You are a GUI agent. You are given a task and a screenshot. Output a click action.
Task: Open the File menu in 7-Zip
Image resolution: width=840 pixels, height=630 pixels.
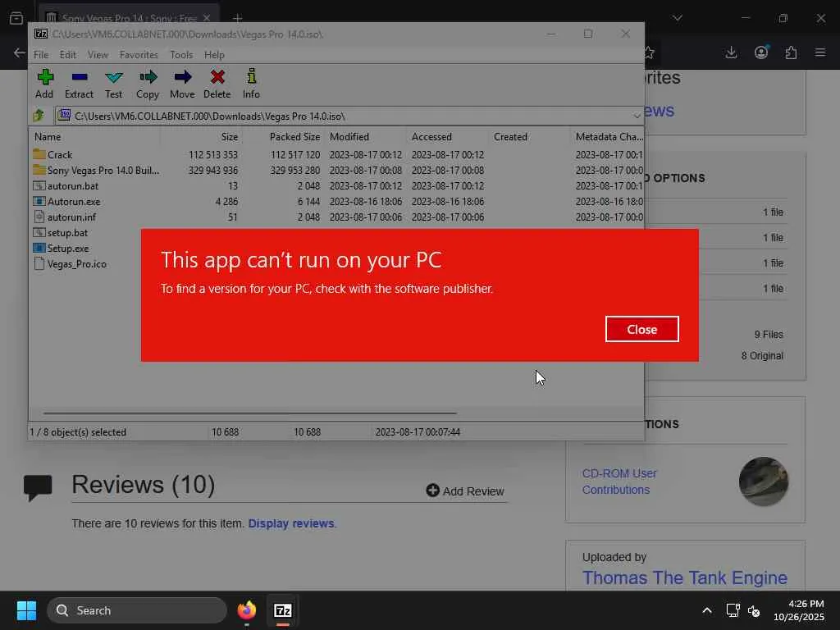point(41,55)
